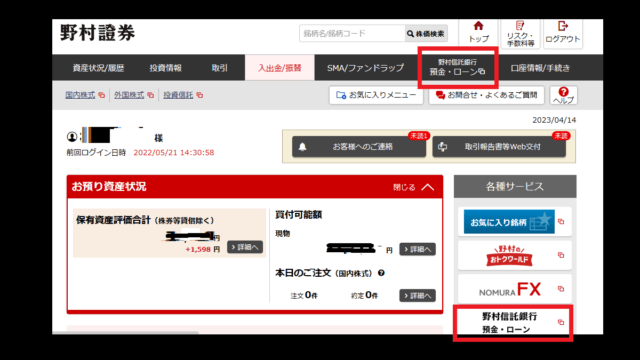Open 資産状況/履歴 menu
The image size is (640, 360).
(x=98, y=68)
